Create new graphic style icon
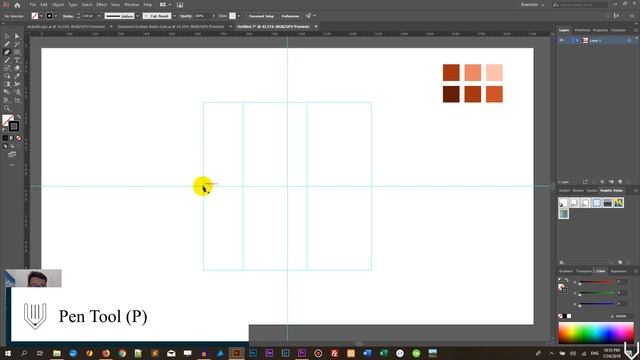The height and width of the screenshot is (360, 640). click(x=620, y=262)
